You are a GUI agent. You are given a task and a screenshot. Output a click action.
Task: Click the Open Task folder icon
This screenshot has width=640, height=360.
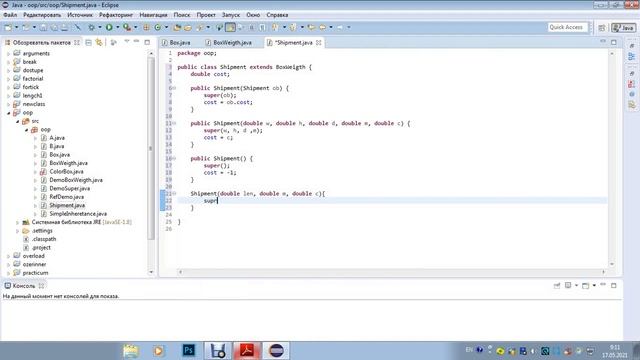coord(188,27)
